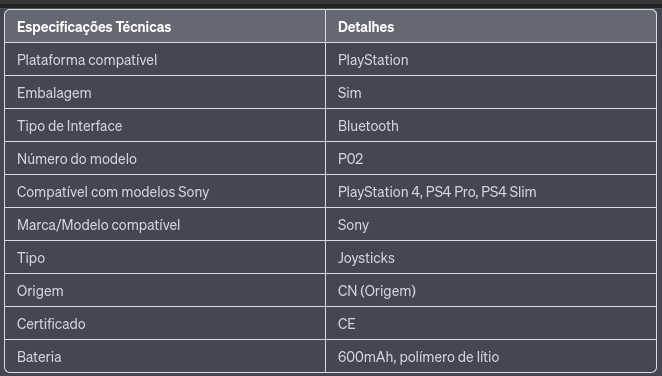Screen dimensions: 662x376
Task: Click the CN (Origem) value cell
Action: [x=491, y=290]
